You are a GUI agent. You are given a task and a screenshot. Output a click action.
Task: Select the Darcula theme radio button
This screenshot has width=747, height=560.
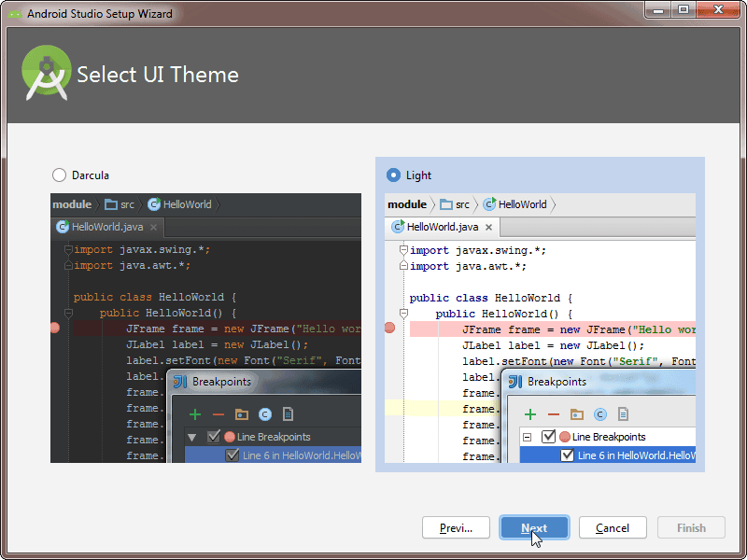(59, 175)
